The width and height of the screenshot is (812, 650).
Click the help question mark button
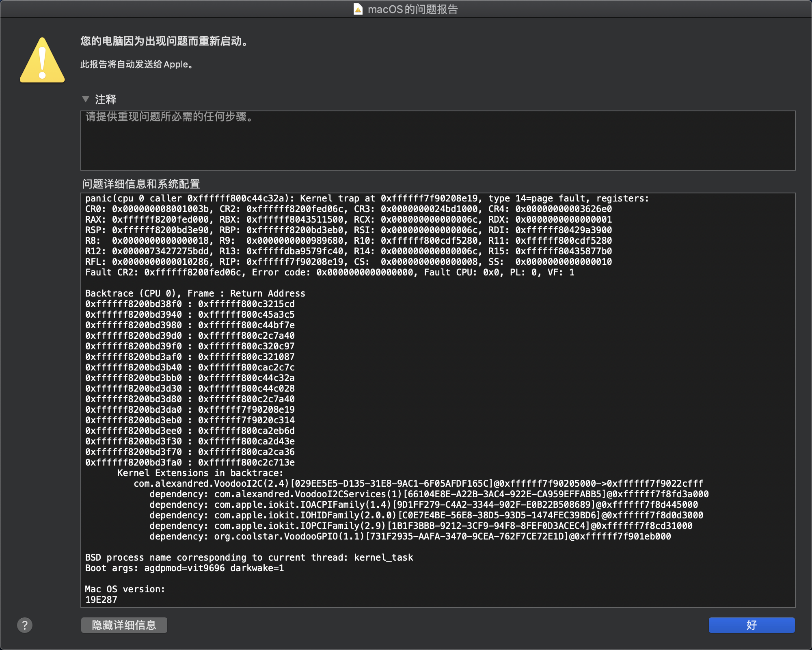coord(25,625)
